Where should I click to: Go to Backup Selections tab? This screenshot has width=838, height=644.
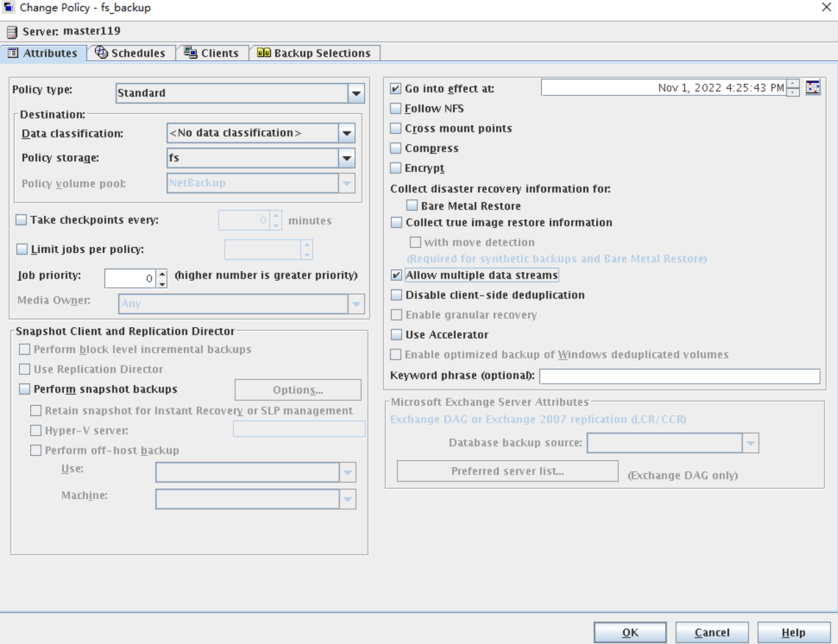(315, 53)
